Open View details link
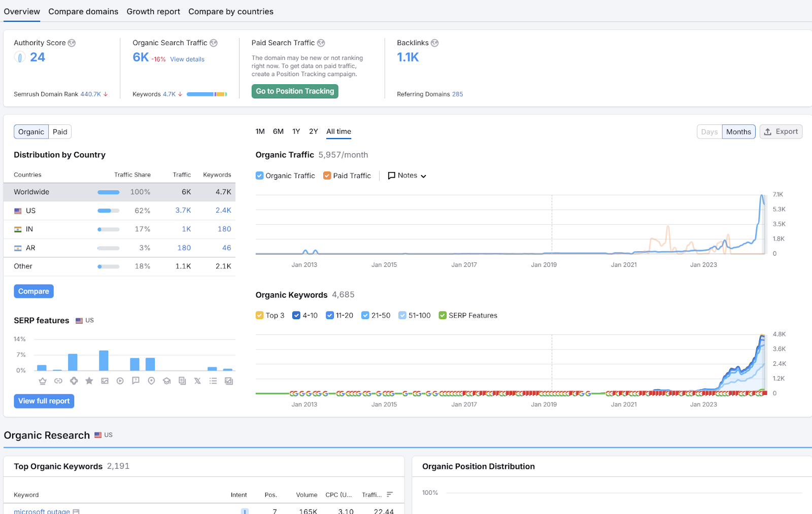Image resolution: width=812 pixels, height=514 pixels. [x=187, y=59]
